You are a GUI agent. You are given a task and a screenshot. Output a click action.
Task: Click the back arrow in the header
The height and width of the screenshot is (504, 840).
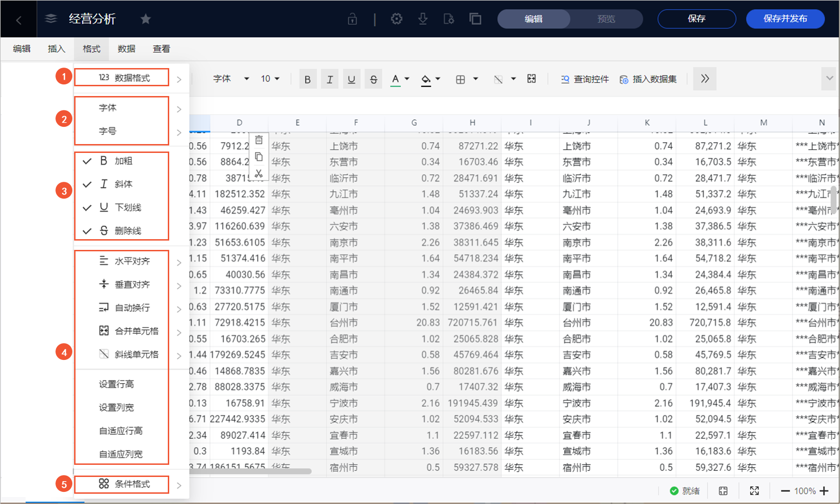(19, 20)
